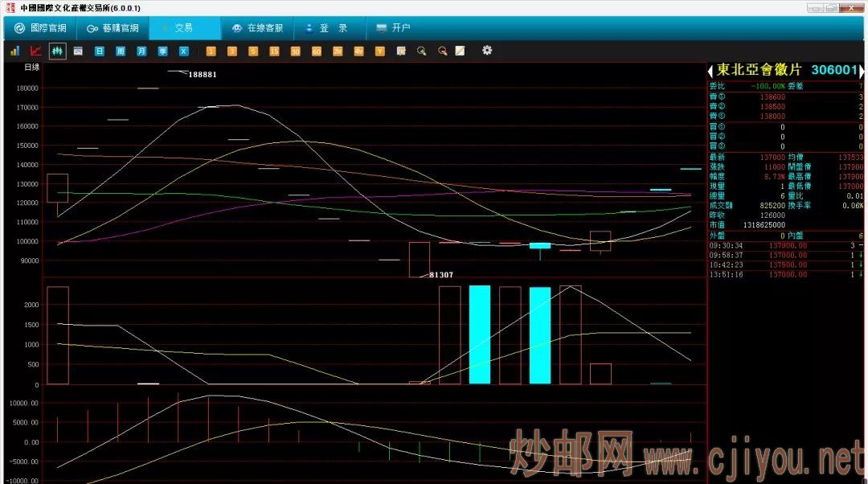Click the 最新 latest price value
Screen dimensions: 868x484
coord(773,158)
